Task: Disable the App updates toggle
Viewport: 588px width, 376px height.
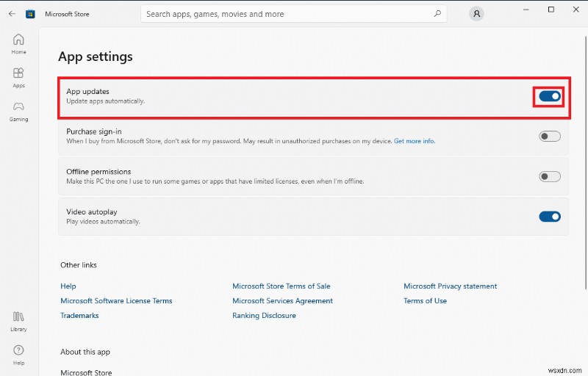Action: coord(550,96)
